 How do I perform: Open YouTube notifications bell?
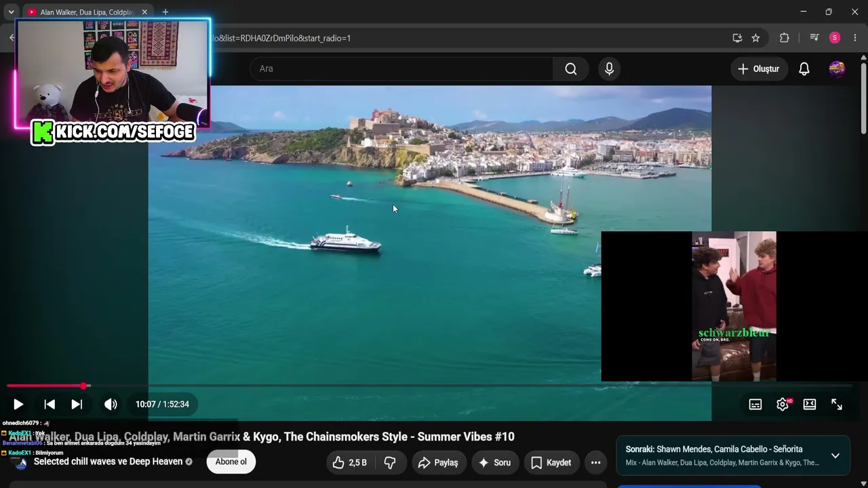(804, 69)
